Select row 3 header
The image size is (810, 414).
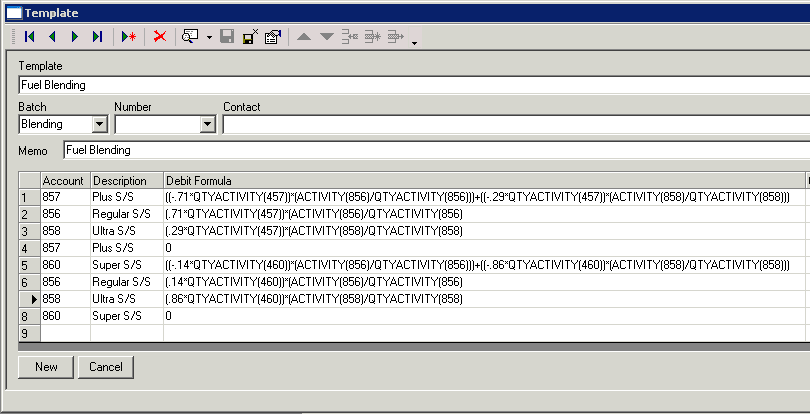[x=29, y=232]
